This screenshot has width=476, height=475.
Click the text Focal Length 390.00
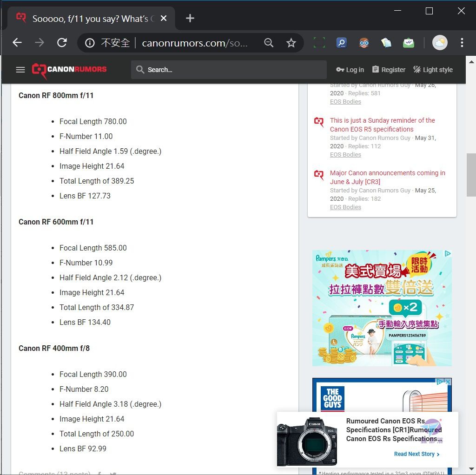93,375
